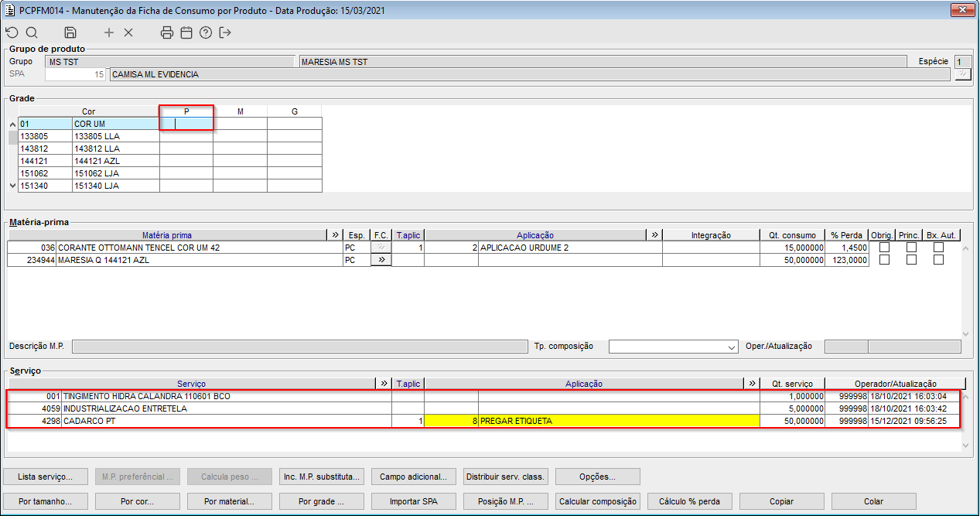Print using the printer icon

[167, 32]
